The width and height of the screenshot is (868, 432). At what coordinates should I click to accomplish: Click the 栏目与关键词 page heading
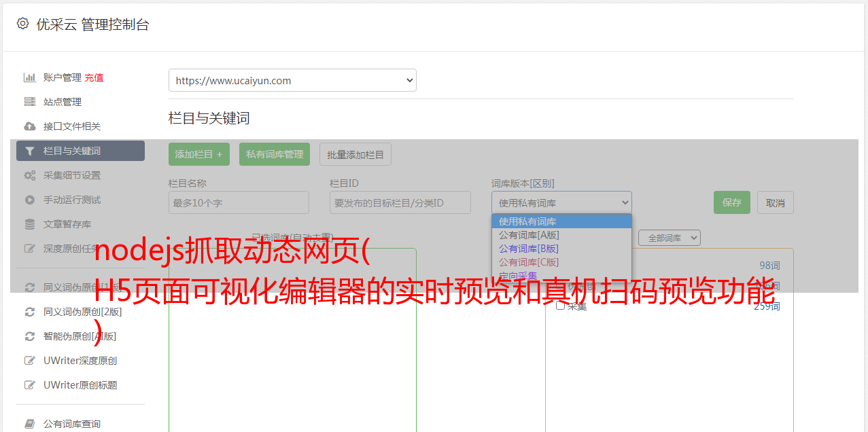pos(209,118)
